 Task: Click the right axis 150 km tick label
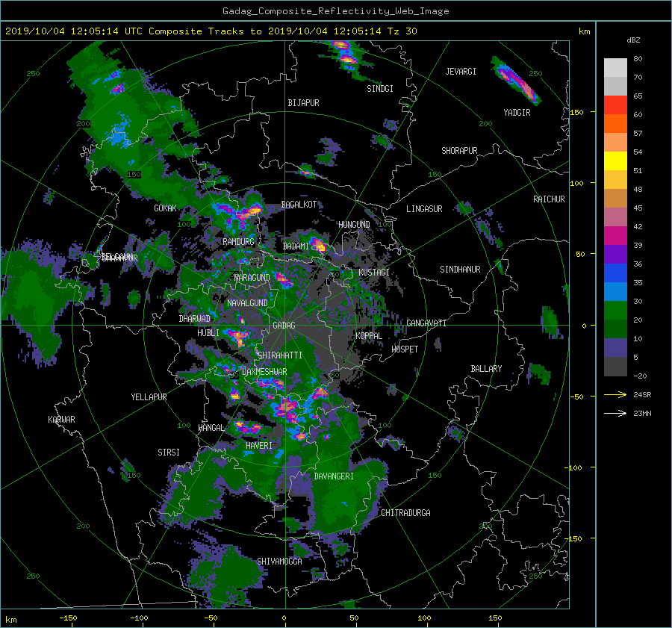coord(577,112)
